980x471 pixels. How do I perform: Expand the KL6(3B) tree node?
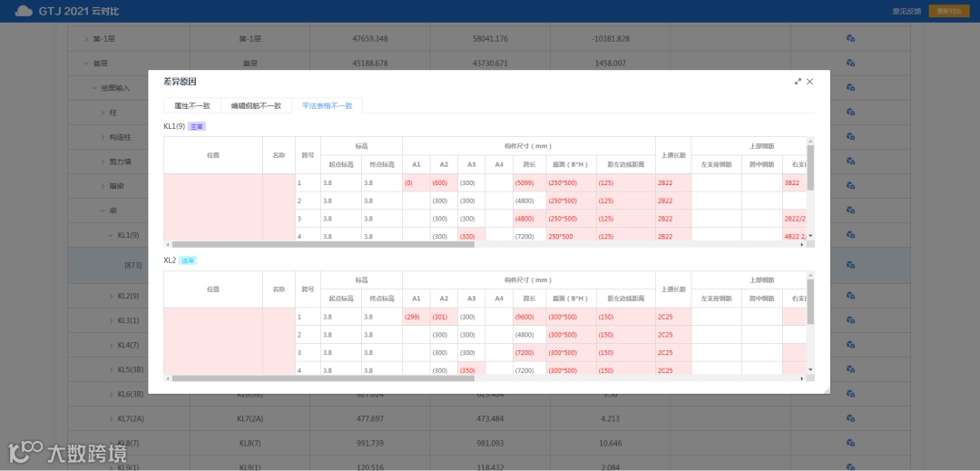(112, 394)
